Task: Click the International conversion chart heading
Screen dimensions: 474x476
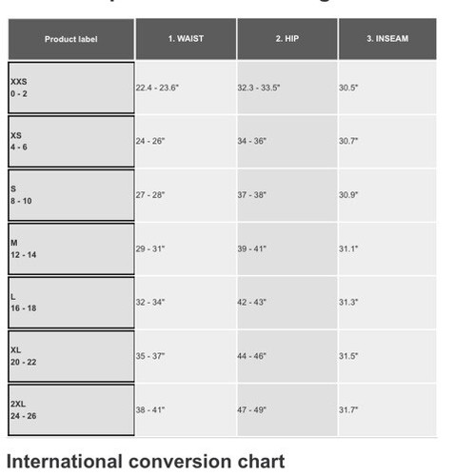Action: click(x=146, y=462)
